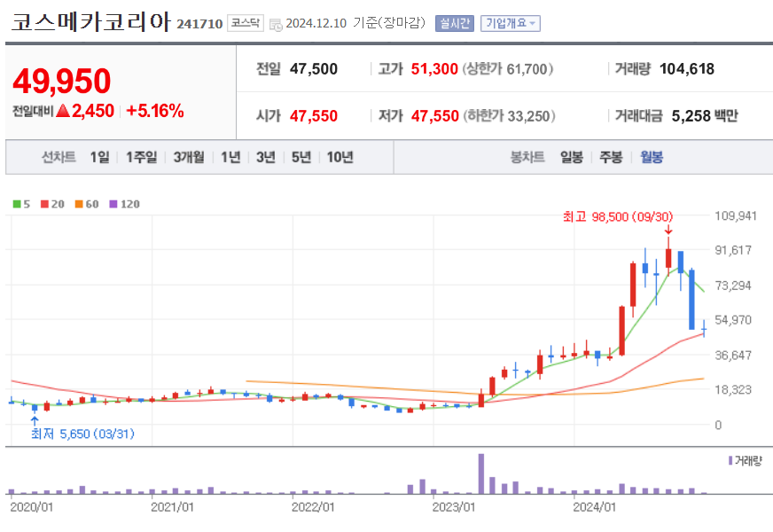Click the 2022/01 axis label
This screenshot has width=773, height=532.
pyautogui.click(x=313, y=507)
